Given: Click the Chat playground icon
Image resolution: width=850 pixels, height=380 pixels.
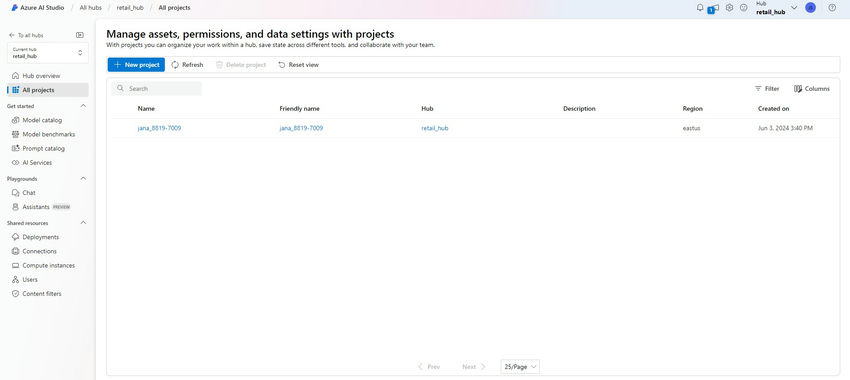Looking at the screenshot, I should (x=15, y=192).
